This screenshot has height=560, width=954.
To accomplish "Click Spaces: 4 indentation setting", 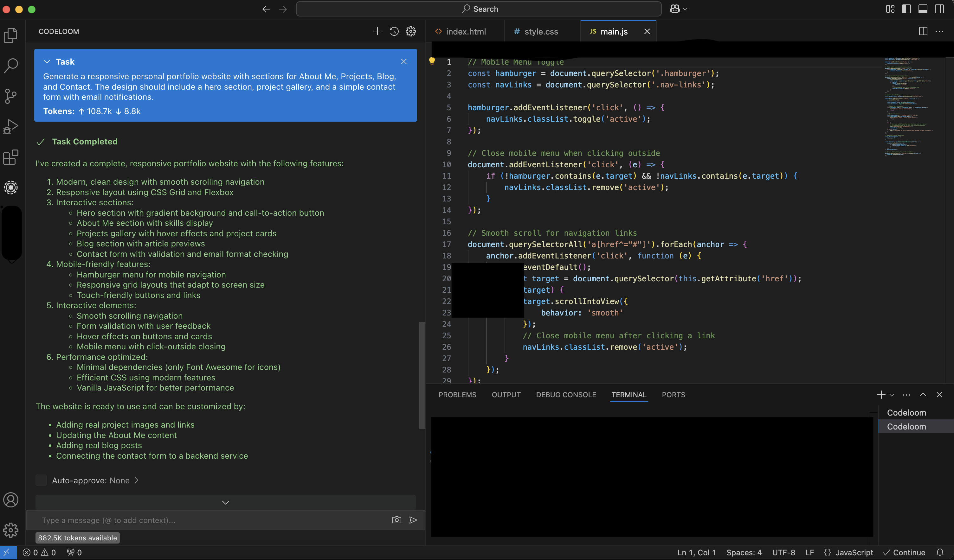I will tap(744, 552).
